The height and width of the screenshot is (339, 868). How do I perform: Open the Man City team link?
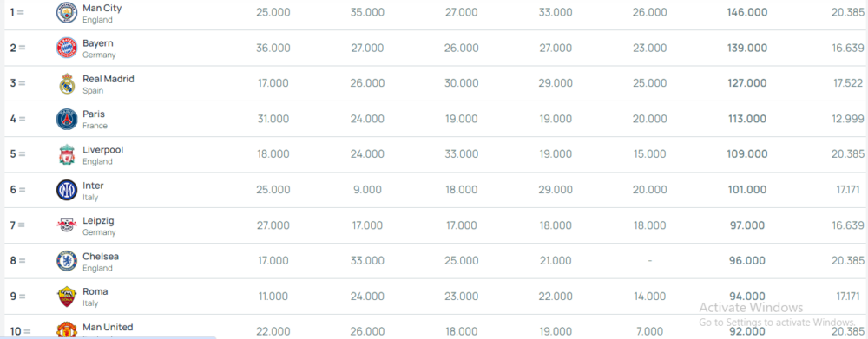[102, 9]
